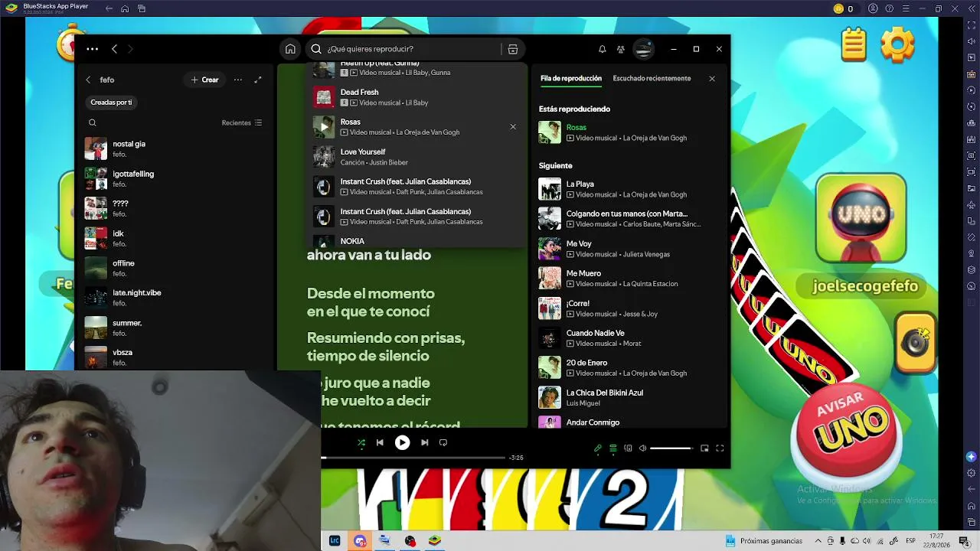Open the ???? playlist
The height and width of the screenshot is (551, 980).
[175, 208]
